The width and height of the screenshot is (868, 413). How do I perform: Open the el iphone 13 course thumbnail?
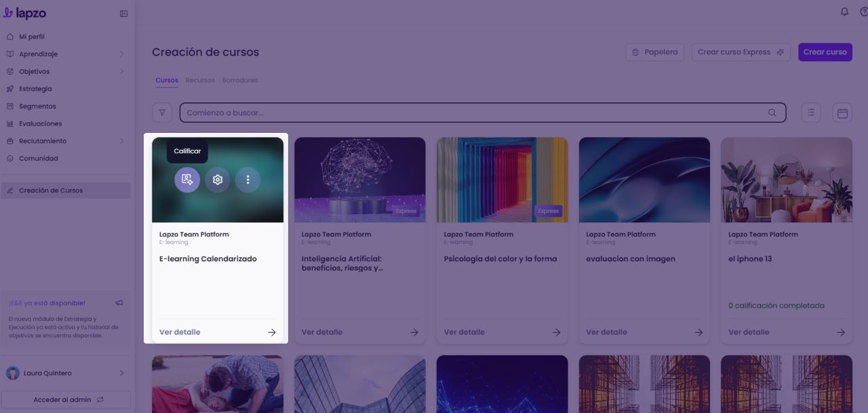pyautogui.click(x=787, y=180)
